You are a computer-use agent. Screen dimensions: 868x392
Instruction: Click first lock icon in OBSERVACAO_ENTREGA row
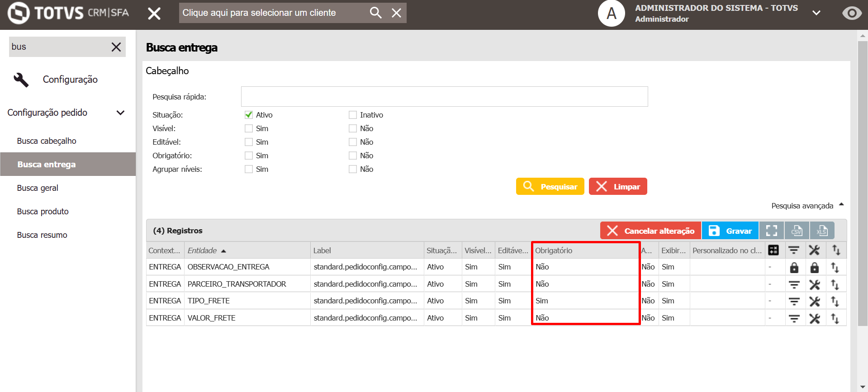(794, 267)
